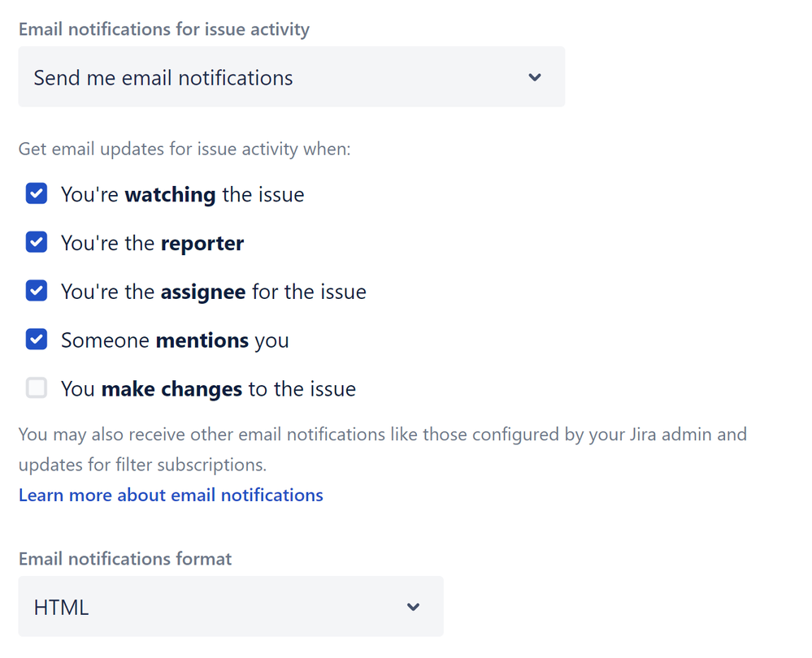Disable "You're watching the issue" notifications
The height and width of the screenshot is (658, 812).
36,193
